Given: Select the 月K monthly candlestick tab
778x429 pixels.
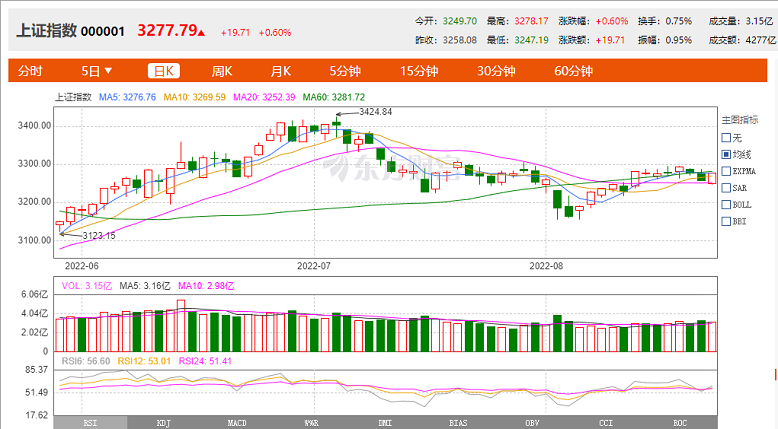Looking at the screenshot, I should click(x=280, y=71).
